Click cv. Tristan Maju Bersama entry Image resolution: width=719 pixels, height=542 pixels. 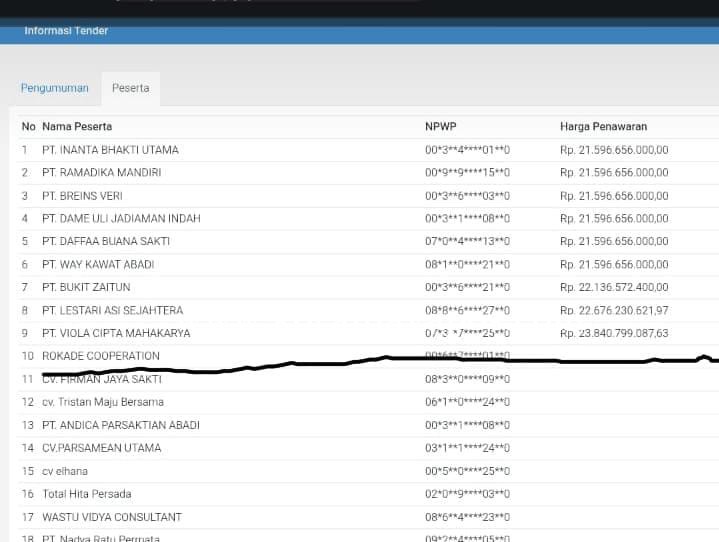click(103, 402)
